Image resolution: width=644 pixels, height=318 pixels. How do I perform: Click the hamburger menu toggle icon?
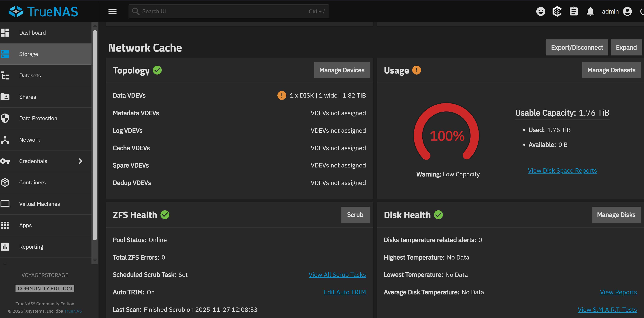[112, 11]
